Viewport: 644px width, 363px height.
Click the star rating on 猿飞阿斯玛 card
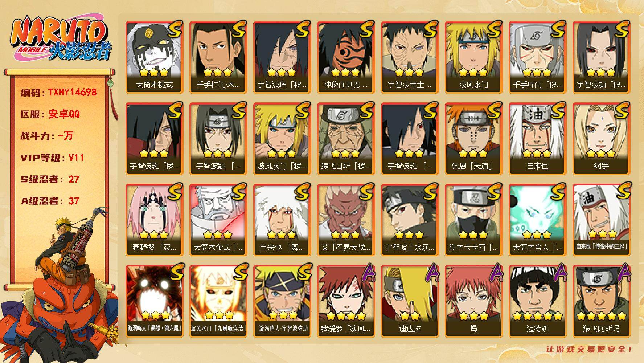tap(601, 316)
